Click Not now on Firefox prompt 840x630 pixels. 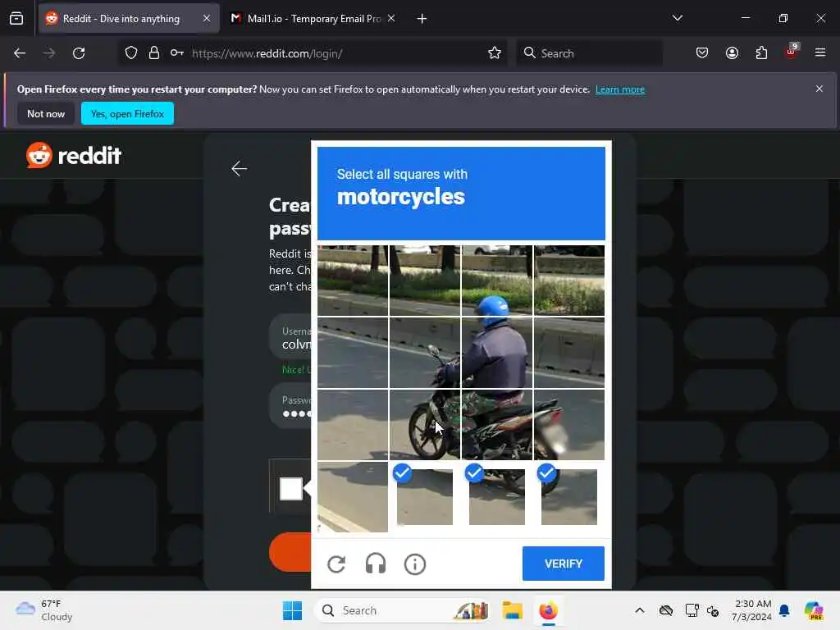tap(46, 113)
